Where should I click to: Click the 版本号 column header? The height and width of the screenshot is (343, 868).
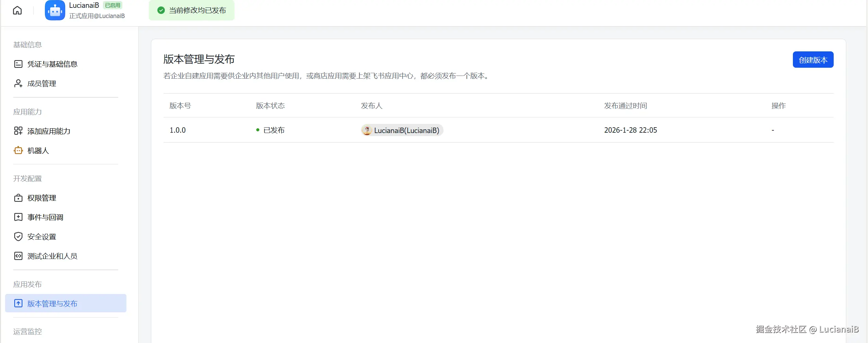(180, 106)
